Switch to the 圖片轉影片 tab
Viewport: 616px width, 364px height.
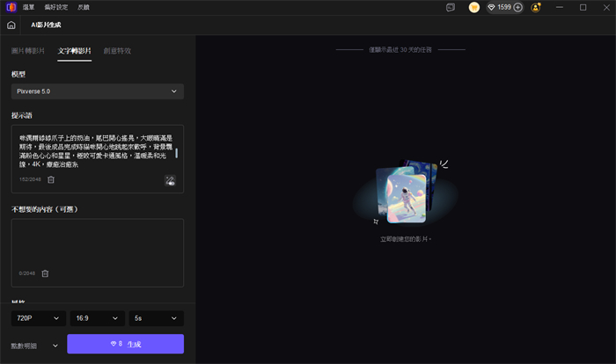27,51
